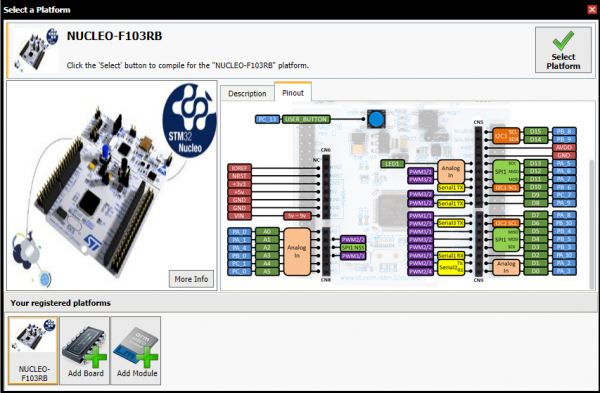Select the Pinout tab

pos(293,93)
